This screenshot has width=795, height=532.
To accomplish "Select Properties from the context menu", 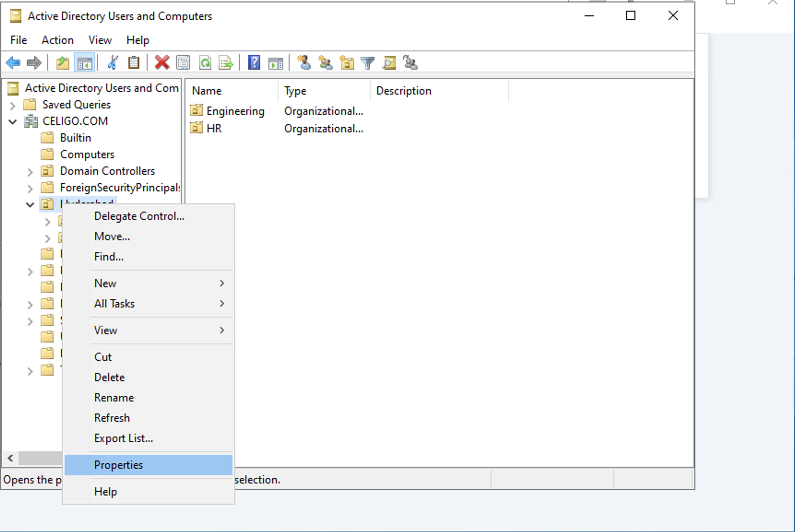I will [148, 465].
